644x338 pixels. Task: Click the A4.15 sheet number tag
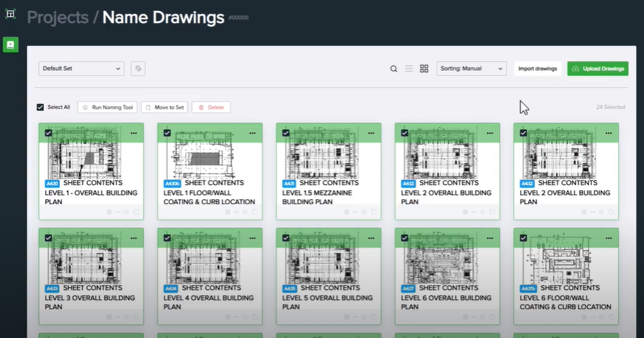tap(290, 289)
